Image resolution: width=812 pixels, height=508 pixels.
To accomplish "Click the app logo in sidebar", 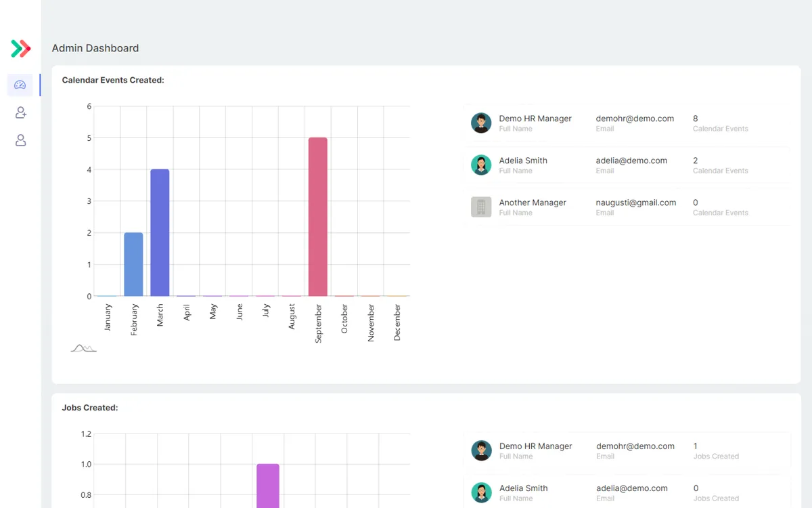I will 20,49.
